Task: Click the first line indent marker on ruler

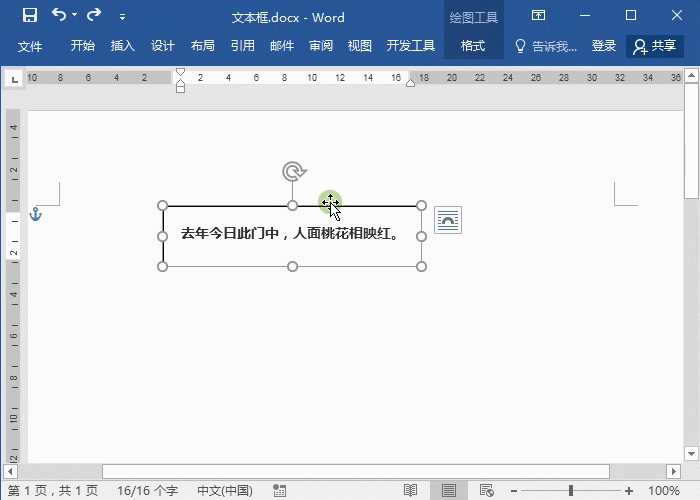Action: 180,72
